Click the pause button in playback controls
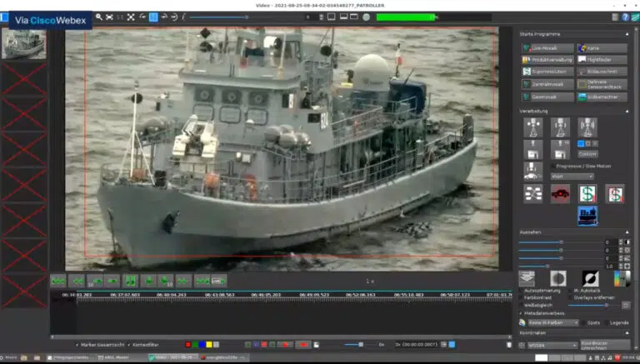640x364 pixels. pyautogui.click(x=131, y=282)
